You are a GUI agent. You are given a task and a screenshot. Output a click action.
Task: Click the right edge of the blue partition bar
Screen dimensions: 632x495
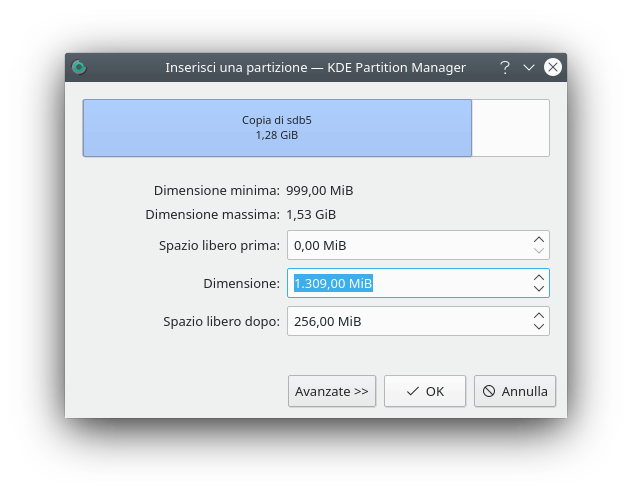tap(470, 128)
